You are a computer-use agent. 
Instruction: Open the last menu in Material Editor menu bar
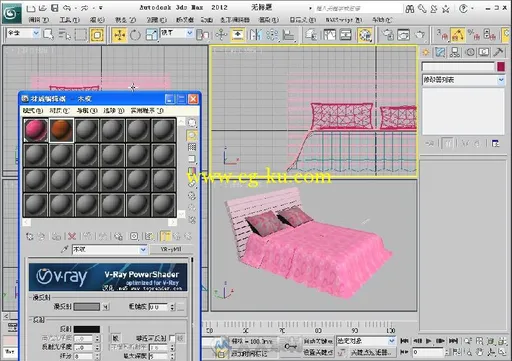[147, 111]
